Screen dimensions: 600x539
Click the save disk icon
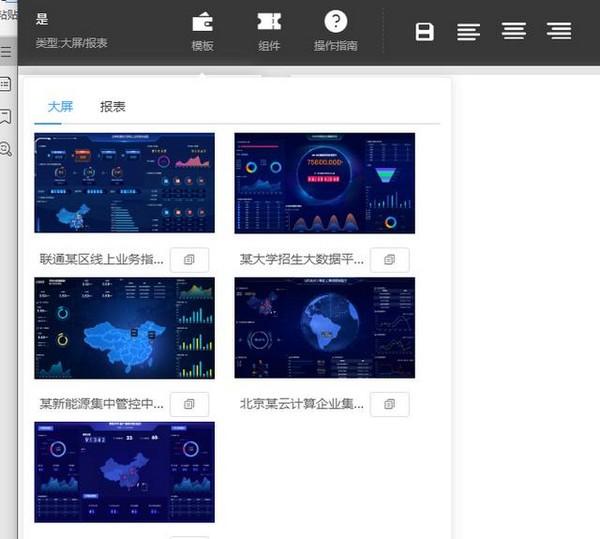(x=425, y=32)
